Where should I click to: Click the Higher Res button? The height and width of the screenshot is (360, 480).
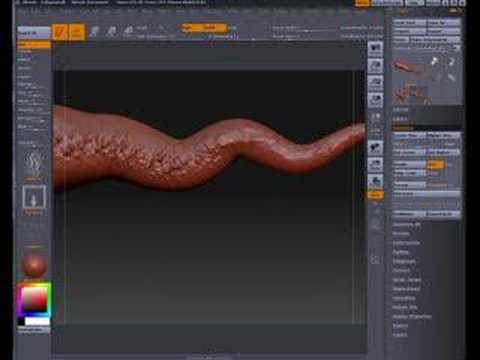(444, 136)
